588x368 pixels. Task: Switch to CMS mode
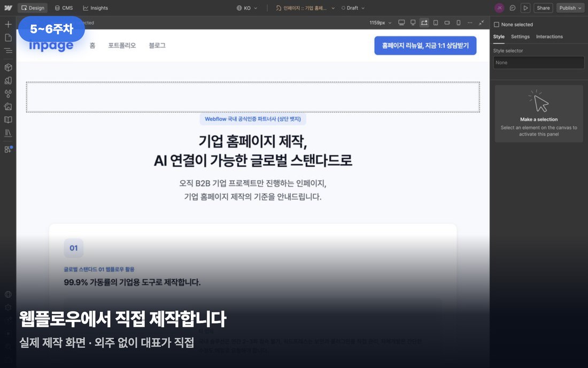(64, 8)
